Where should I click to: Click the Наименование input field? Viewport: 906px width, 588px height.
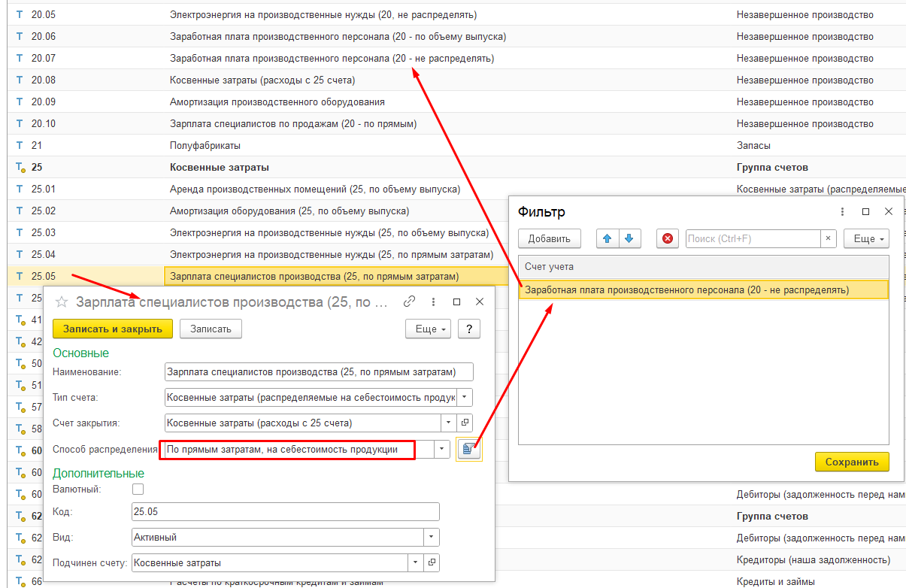(320, 371)
